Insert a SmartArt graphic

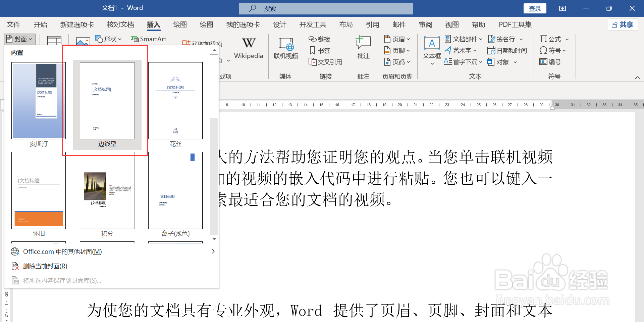click(149, 39)
